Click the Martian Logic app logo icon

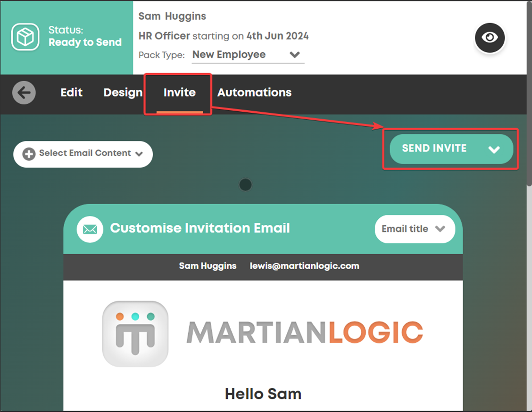point(135,334)
